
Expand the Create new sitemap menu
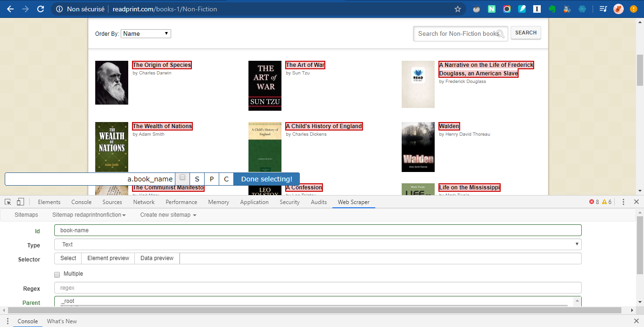pos(168,215)
